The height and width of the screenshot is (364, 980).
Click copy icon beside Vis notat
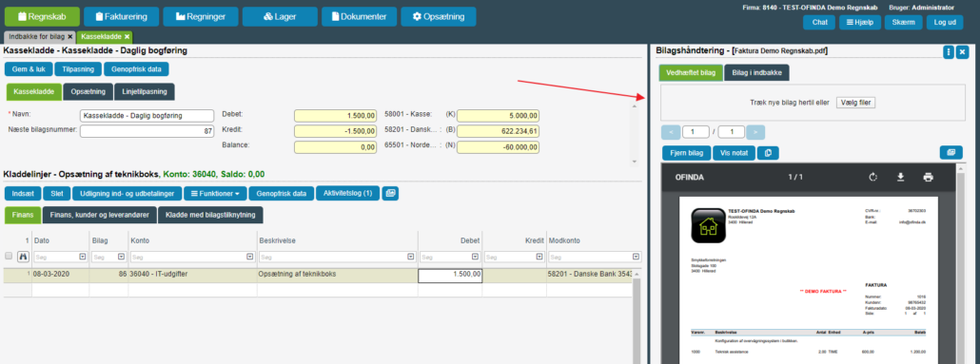768,153
